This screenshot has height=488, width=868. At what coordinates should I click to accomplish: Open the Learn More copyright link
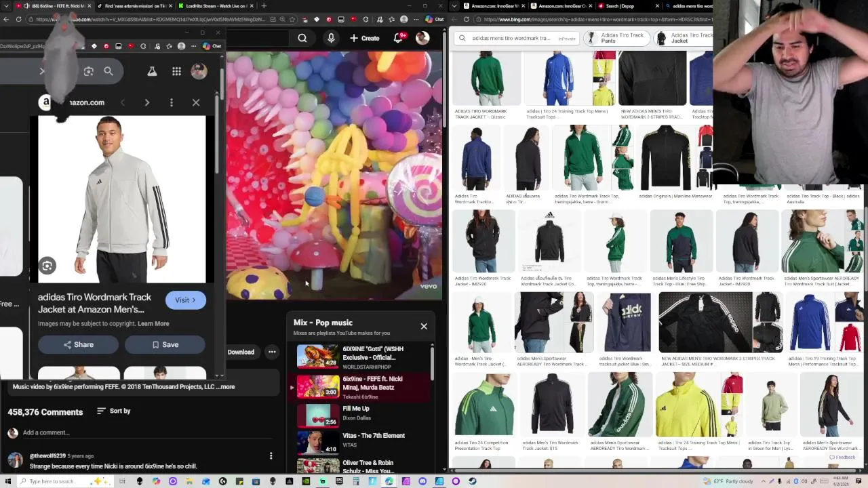point(153,324)
